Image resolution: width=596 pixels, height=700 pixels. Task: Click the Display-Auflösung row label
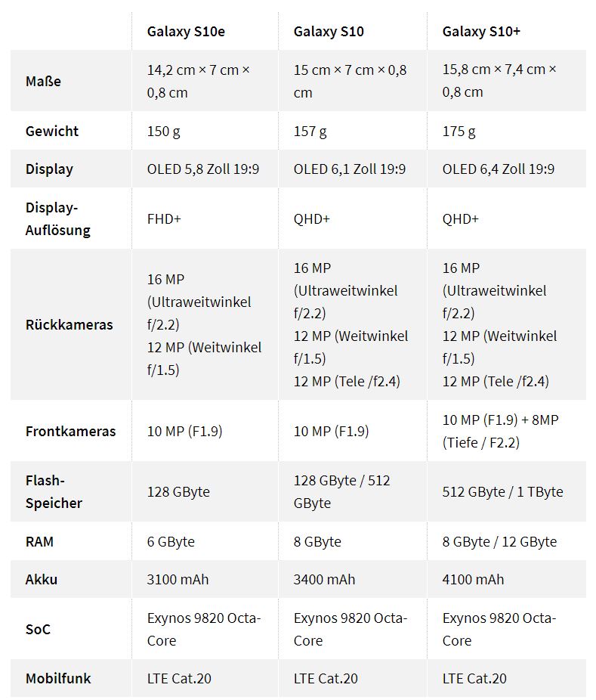[58, 218]
